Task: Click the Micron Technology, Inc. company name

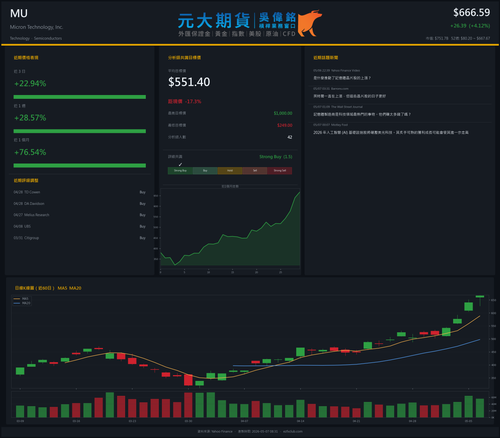Action: tap(36, 27)
